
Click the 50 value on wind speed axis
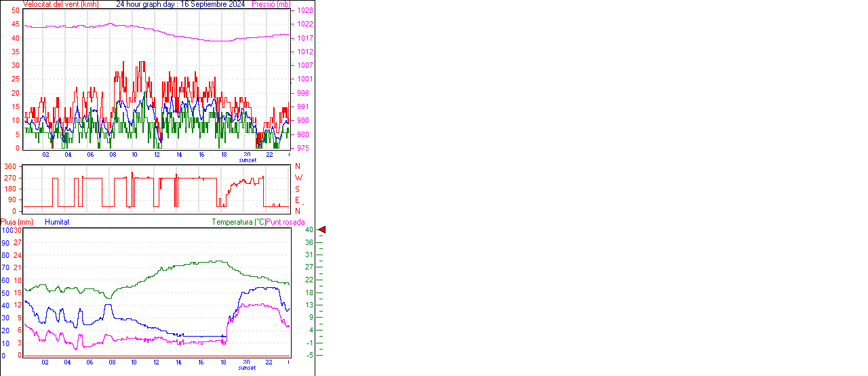(16, 11)
